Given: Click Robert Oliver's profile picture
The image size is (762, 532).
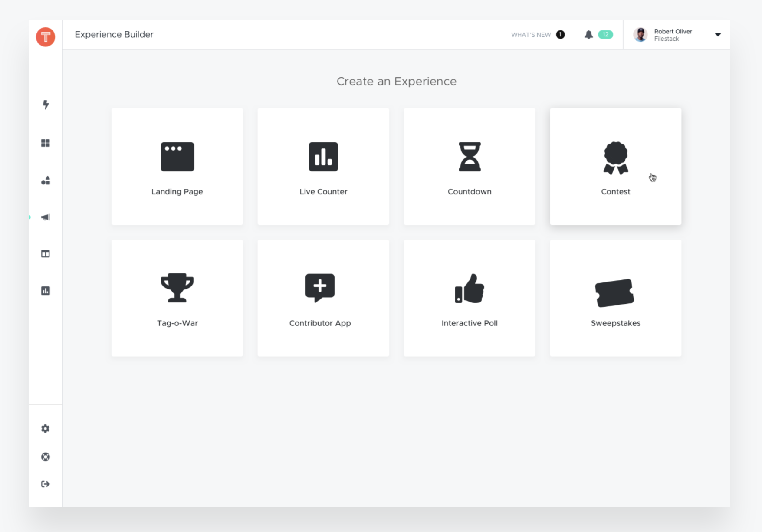Looking at the screenshot, I should pyautogui.click(x=640, y=34).
